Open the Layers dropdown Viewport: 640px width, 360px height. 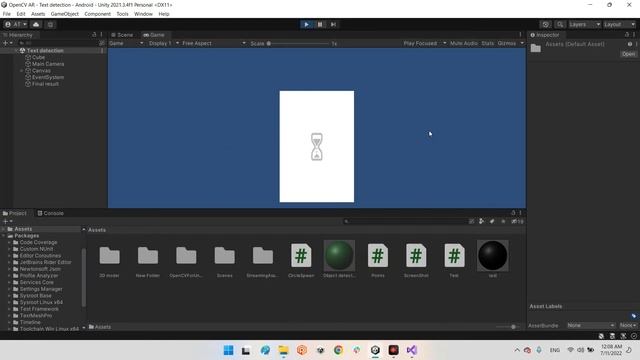click(584, 24)
